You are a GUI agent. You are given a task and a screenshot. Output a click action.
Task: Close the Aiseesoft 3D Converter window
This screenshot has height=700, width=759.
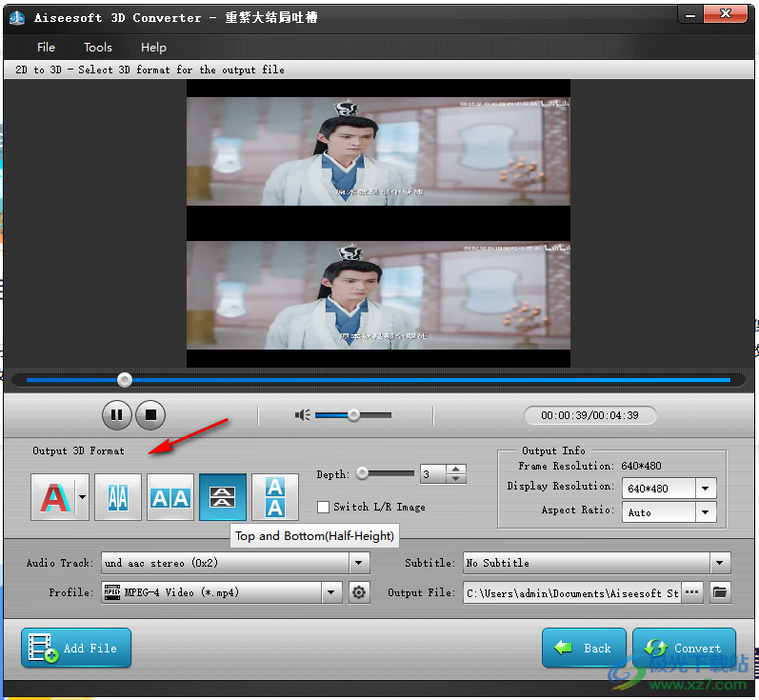click(x=725, y=14)
